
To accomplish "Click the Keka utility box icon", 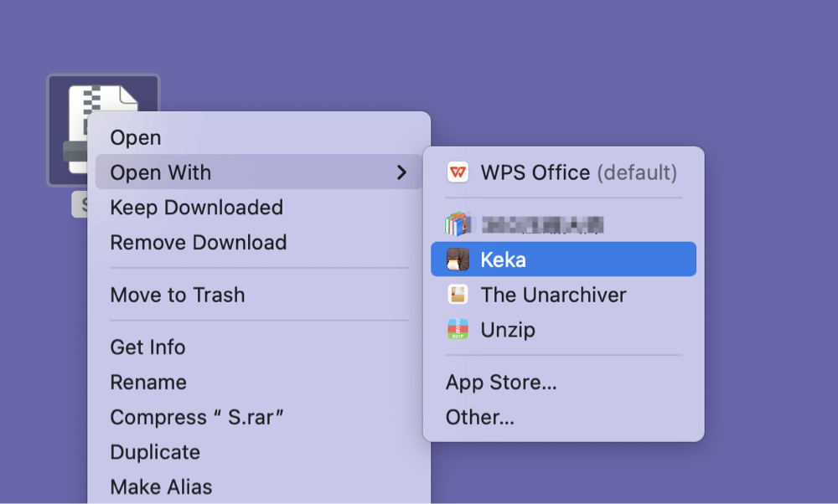I will [458, 259].
